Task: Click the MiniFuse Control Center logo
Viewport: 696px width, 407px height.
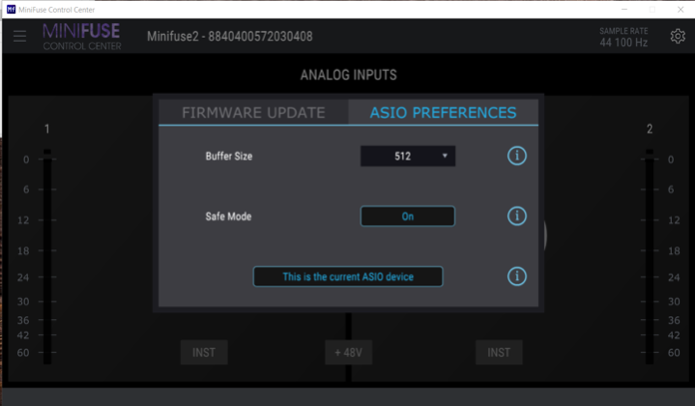Action: pos(82,36)
